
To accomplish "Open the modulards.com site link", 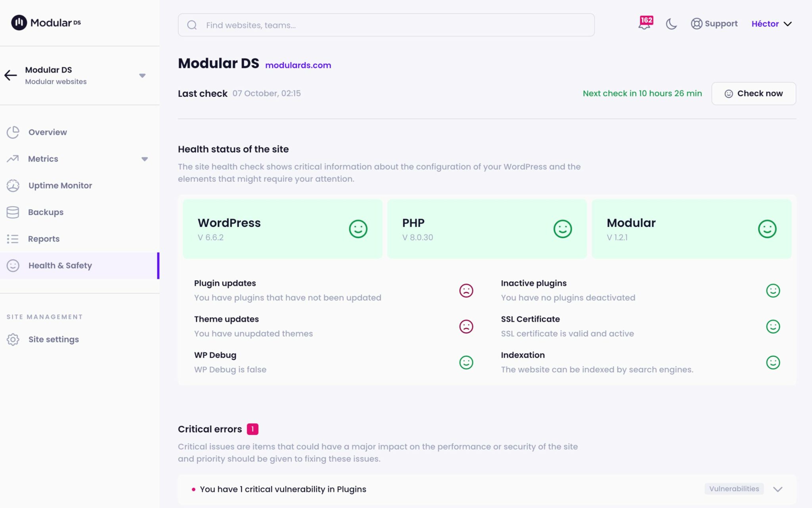I will pos(298,65).
